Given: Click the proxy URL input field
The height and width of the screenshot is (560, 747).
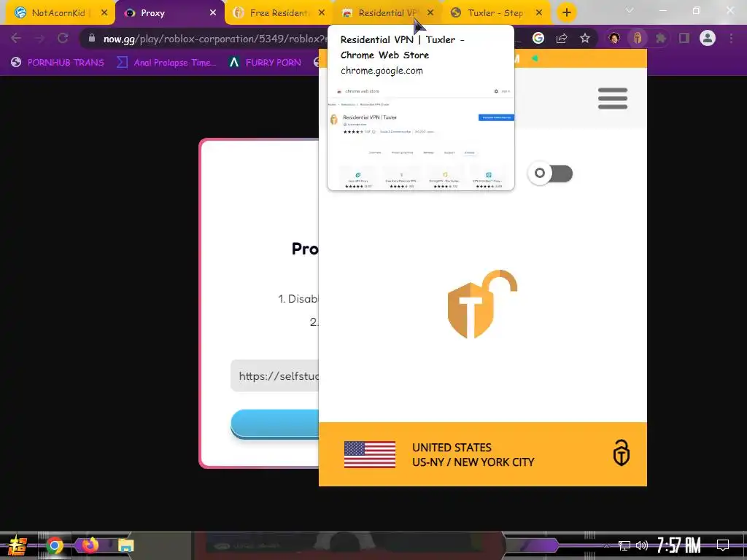Looking at the screenshot, I should point(275,376).
